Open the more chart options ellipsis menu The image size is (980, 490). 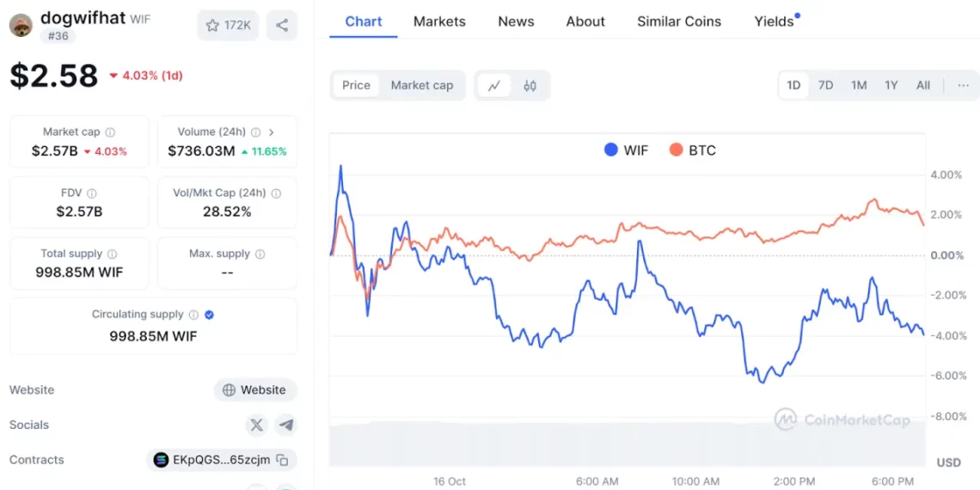coord(963,85)
